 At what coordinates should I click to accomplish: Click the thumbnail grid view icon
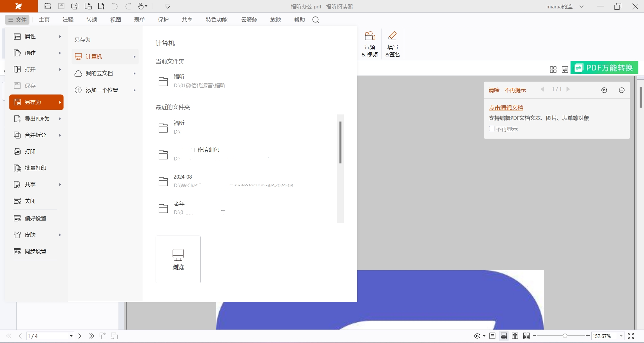[x=553, y=69]
